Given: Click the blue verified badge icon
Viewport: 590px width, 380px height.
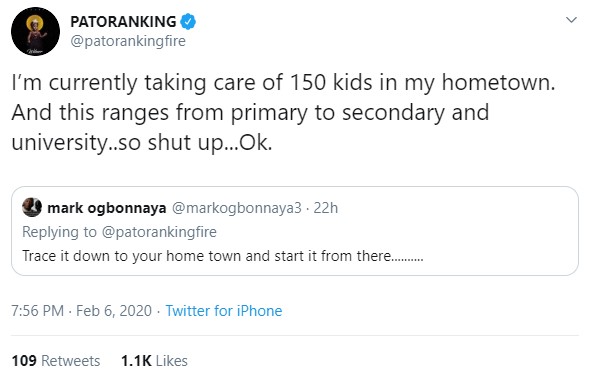Looking at the screenshot, I should (x=188, y=22).
